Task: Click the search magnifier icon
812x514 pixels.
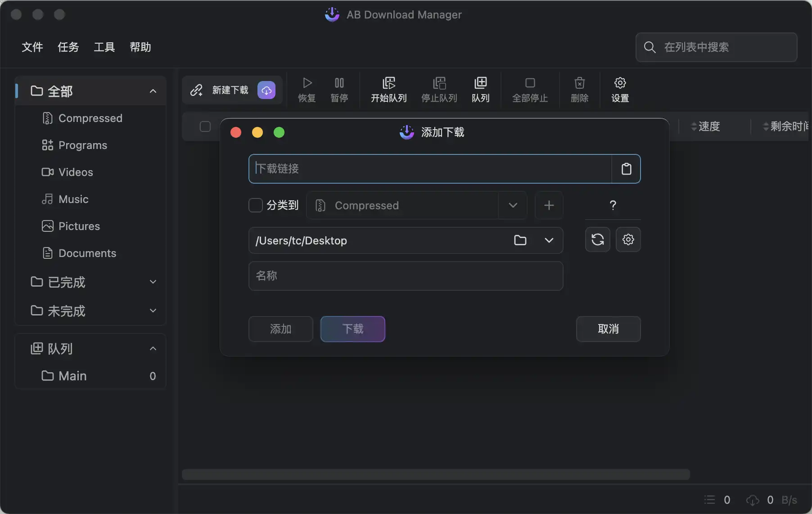Action: (650, 47)
